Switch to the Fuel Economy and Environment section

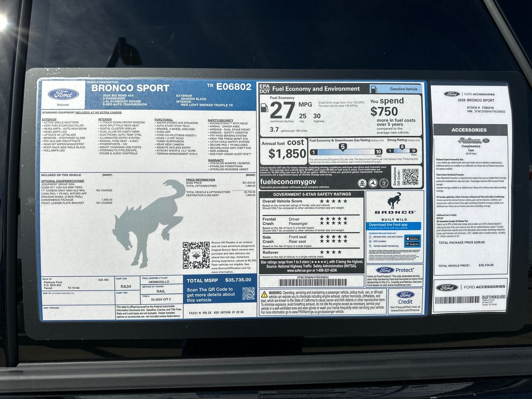[315, 89]
